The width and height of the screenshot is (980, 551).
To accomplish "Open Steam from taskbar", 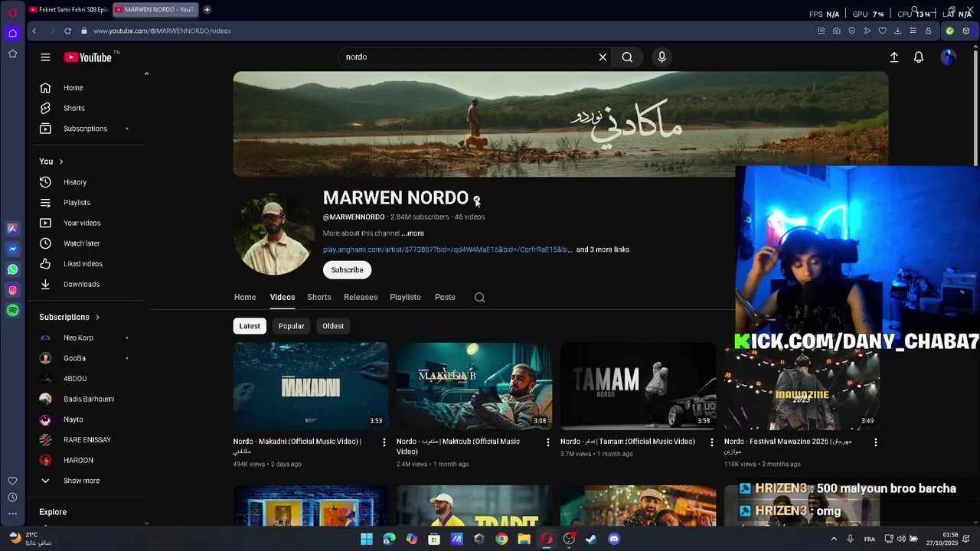I will coord(591,539).
